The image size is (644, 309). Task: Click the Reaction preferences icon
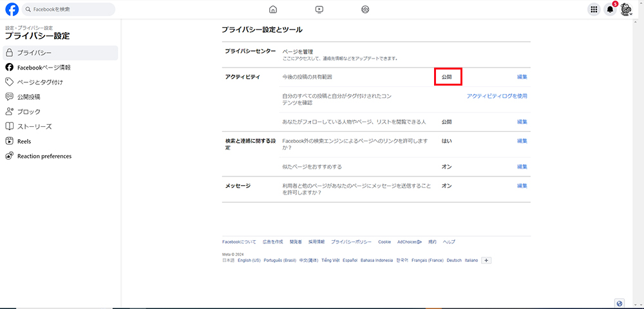point(10,156)
